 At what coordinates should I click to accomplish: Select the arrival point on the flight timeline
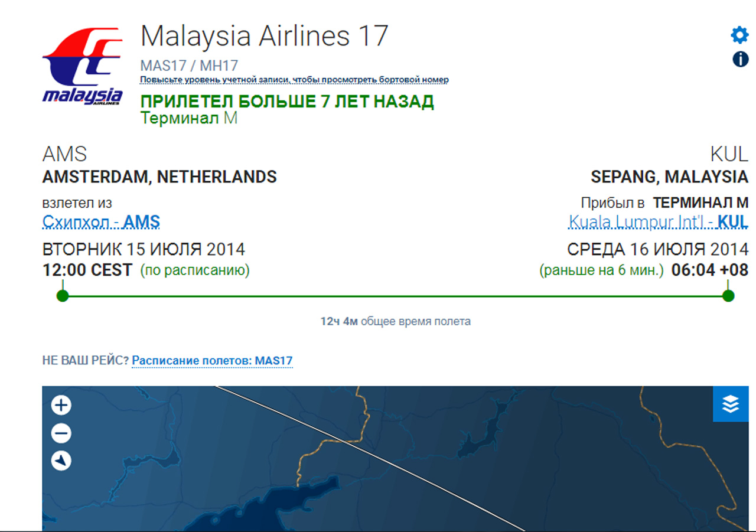pyautogui.click(x=728, y=295)
